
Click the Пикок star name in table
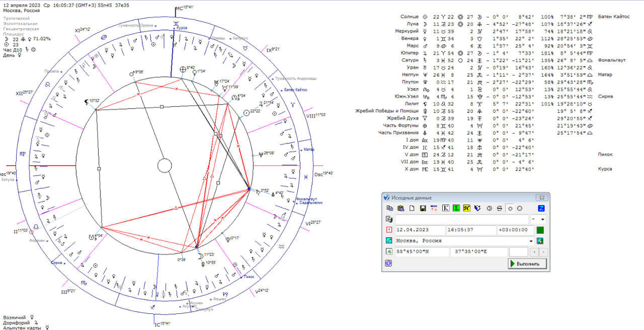[605, 155]
